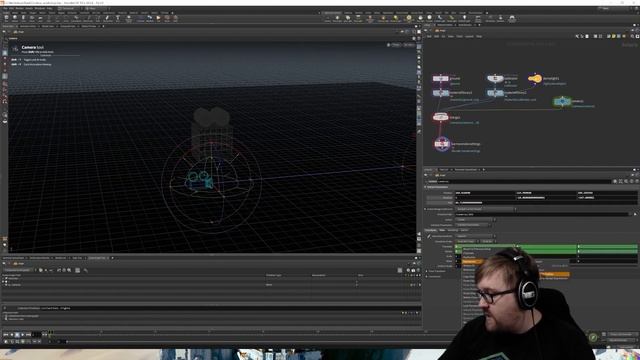Click the parameter pane help question icon
The height and width of the screenshot is (360, 640).
(x=637, y=181)
